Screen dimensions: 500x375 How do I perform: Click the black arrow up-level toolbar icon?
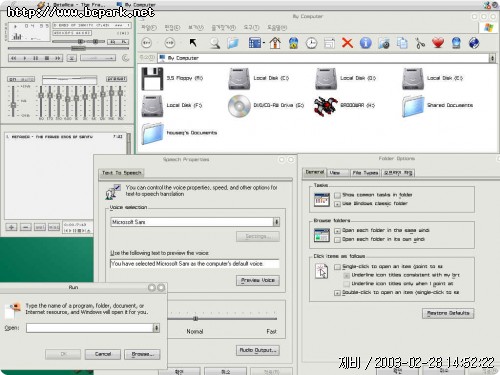coord(193,43)
